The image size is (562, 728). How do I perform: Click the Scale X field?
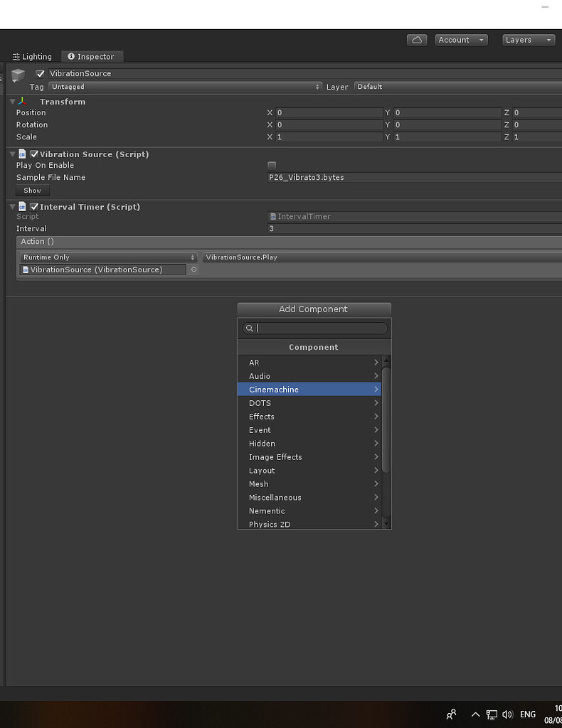coord(329,137)
